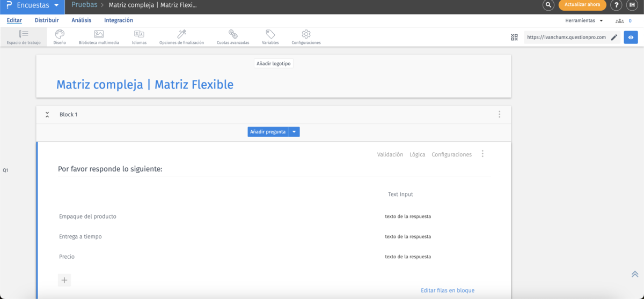Click the Añadir logotipo button

[x=274, y=63]
